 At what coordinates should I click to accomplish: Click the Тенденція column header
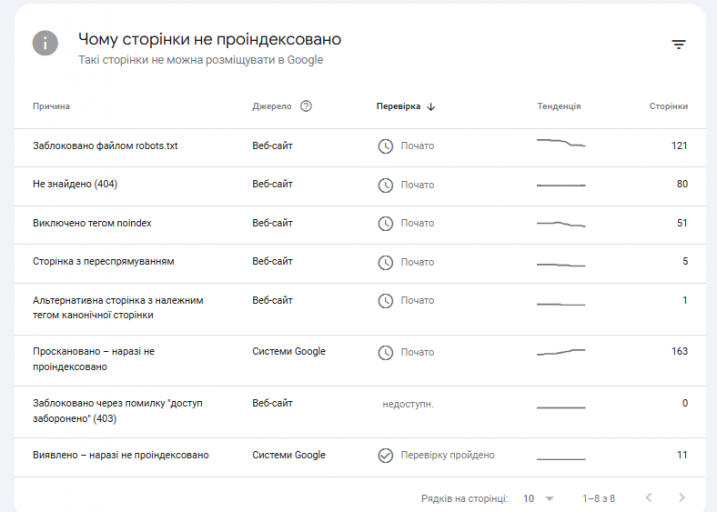point(559,106)
